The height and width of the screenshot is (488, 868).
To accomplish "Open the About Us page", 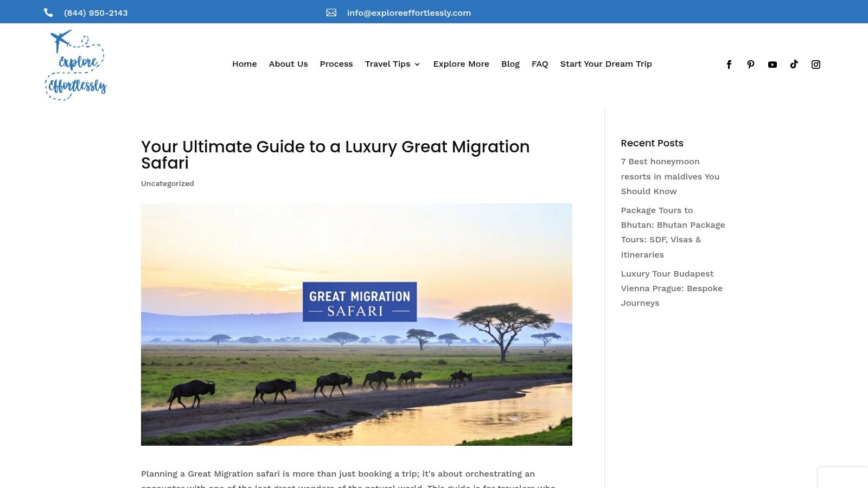I will pos(288,64).
